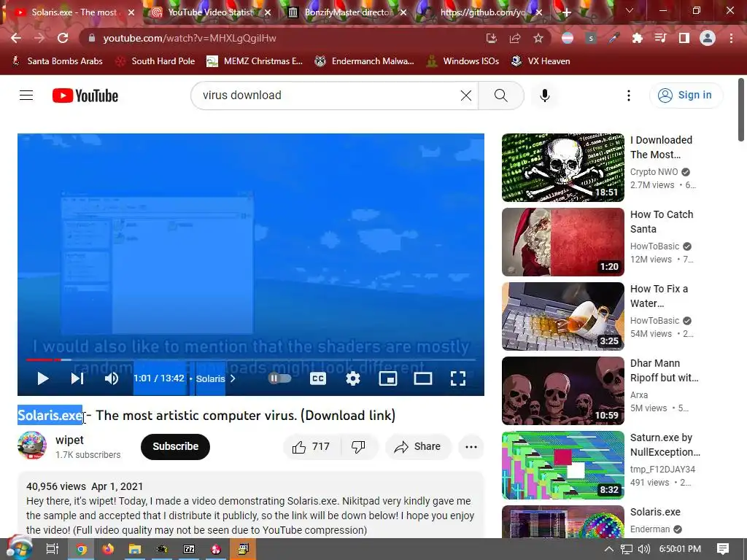Open video player settings gear

tap(353, 378)
